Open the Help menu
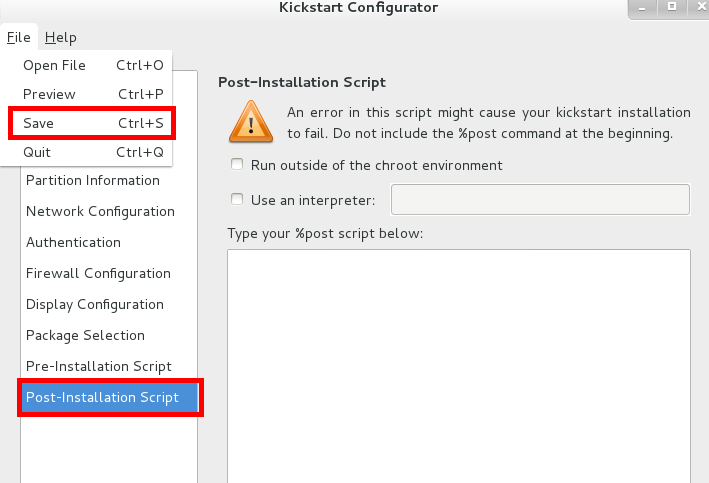709x483 pixels. (x=61, y=37)
